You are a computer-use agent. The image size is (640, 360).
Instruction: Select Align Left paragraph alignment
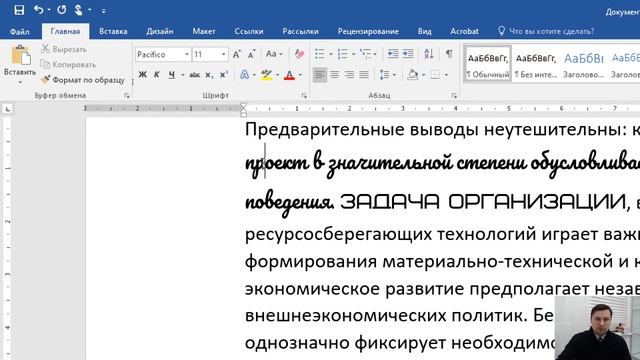[x=320, y=75]
